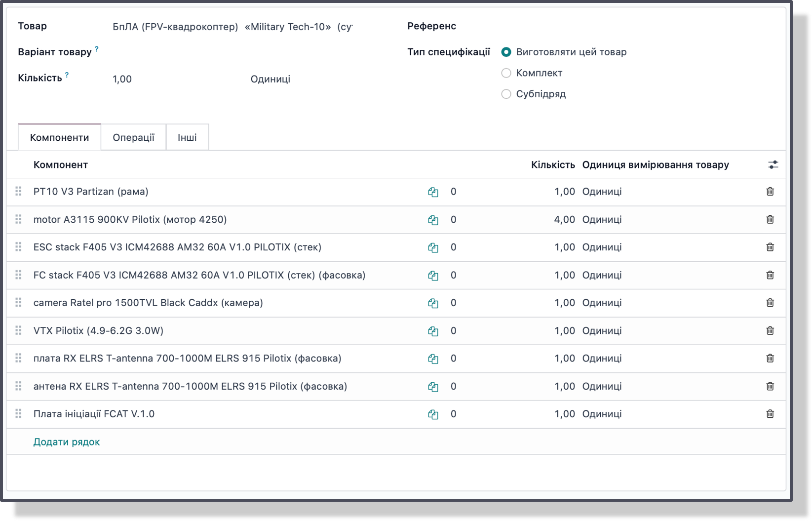Viewport: 812px width, 521px height.
Task: Remove the VTX Pilotix component line
Action: pos(770,330)
